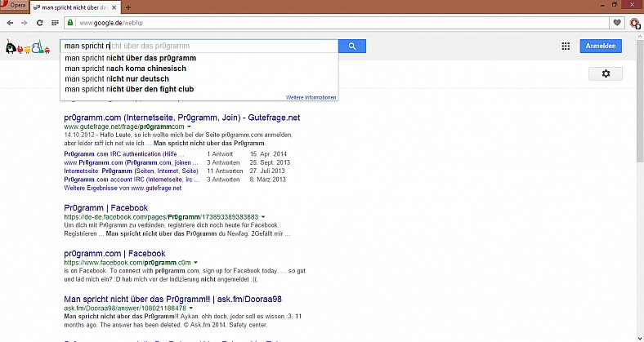Expand the dropdown arrow beside the gutefrage.net URL
644x342 pixels.
pos(189,127)
